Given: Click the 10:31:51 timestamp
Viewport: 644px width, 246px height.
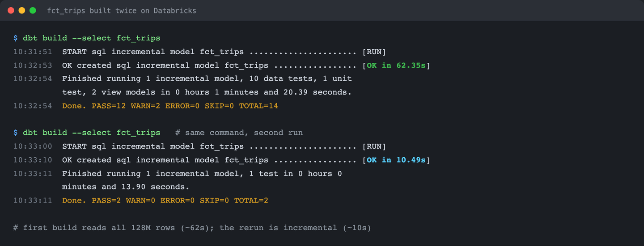Looking at the screenshot, I should point(33,52).
